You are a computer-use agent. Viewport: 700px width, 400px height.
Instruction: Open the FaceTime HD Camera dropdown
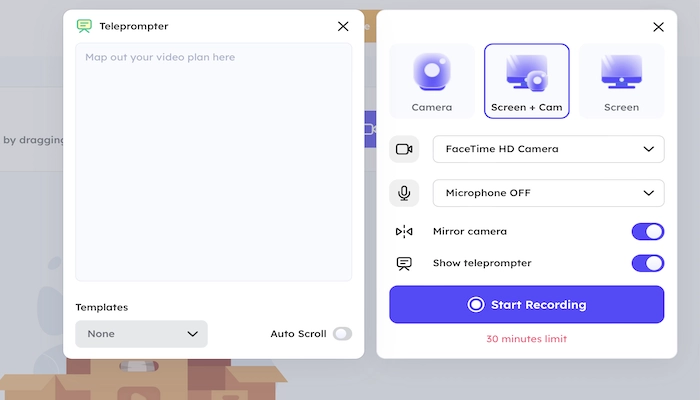coord(548,149)
